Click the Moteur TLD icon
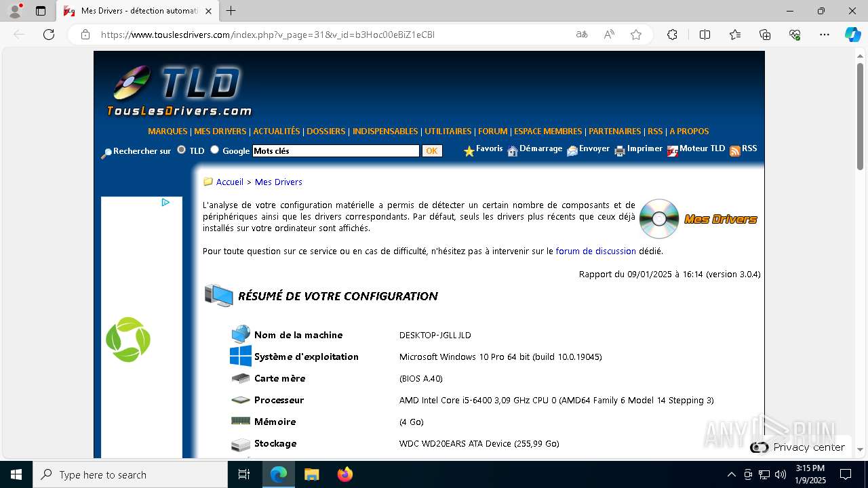 (x=673, y=151)
